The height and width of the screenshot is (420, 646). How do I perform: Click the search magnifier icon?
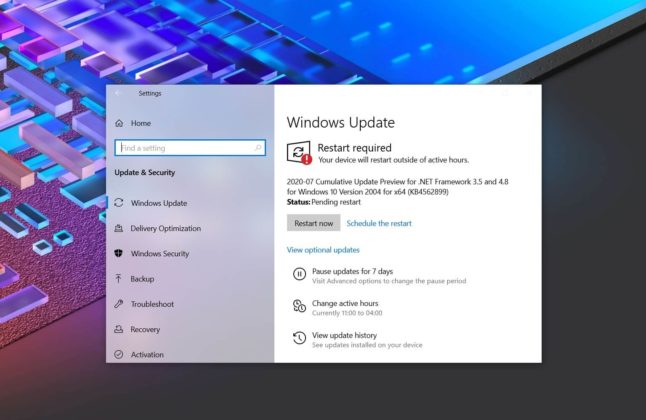click(x=258, y=148)
